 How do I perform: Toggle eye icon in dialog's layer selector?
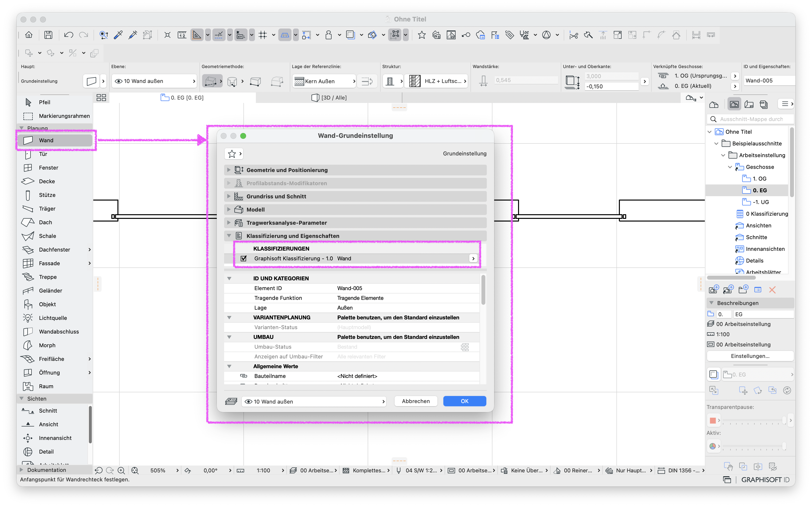pos(248,402)
